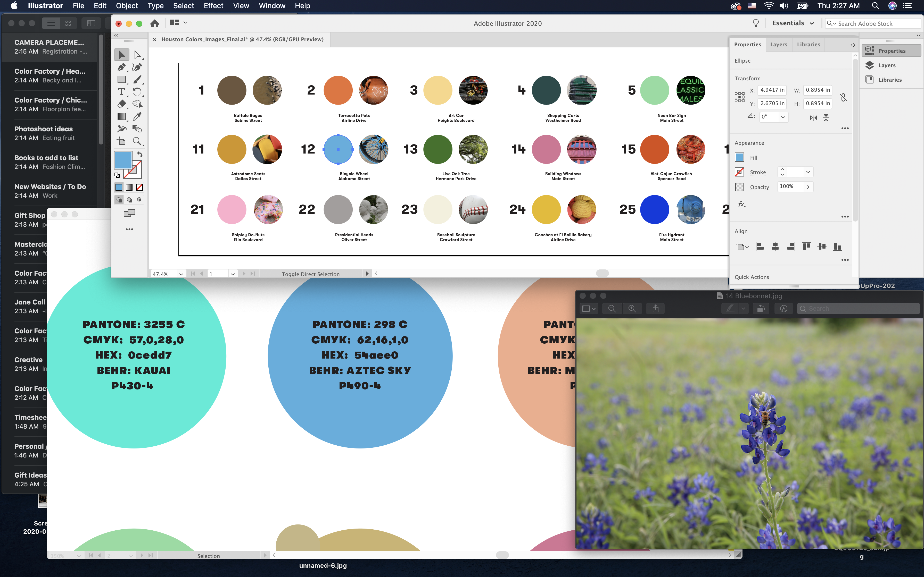Image resolution: width=924 pixels, height=577 pixels.
Task: Select the Pen tool
Action: click(x=121, y=67)
